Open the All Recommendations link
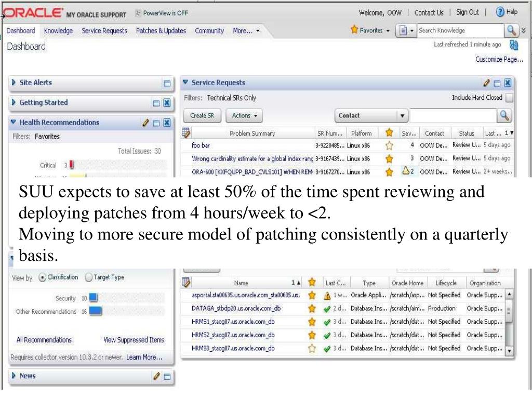This screenshot has width=532, height=399. (x=44, y=340)
